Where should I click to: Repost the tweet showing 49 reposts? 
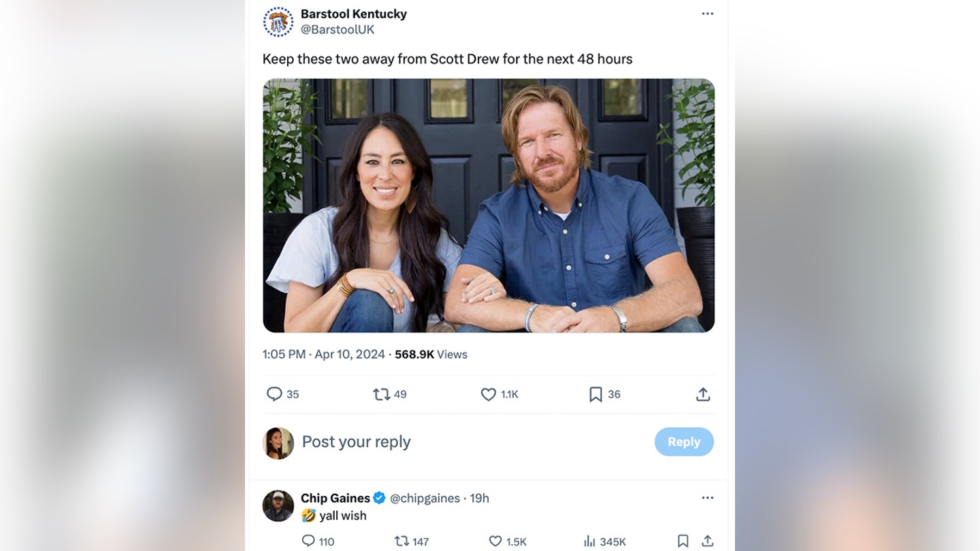point(390,394)
